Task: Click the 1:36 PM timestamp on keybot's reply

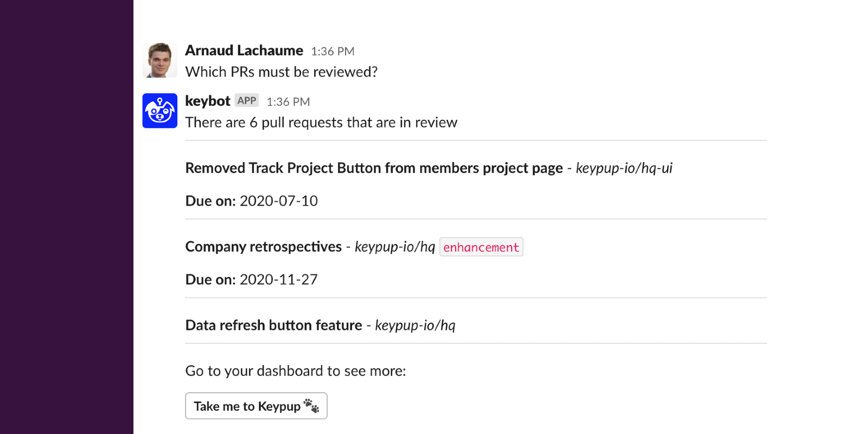Action: pyautogui.click(x=288, y=101)
